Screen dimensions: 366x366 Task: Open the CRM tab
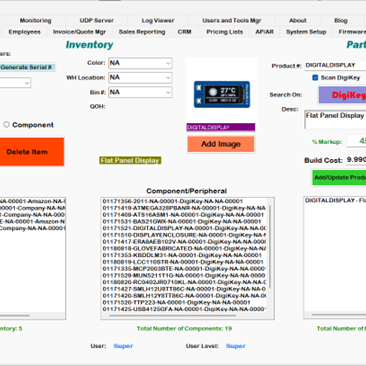pyautogui.click(x=184, y=32)
